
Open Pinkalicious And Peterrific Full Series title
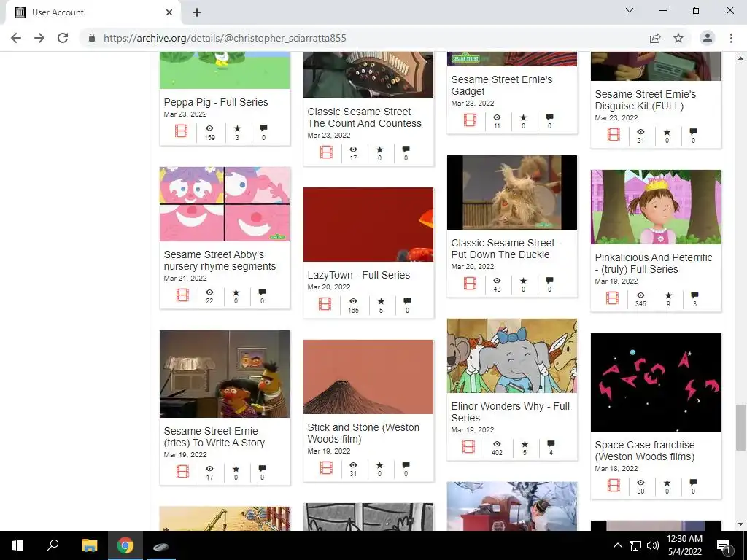click(x=654, y=263)
